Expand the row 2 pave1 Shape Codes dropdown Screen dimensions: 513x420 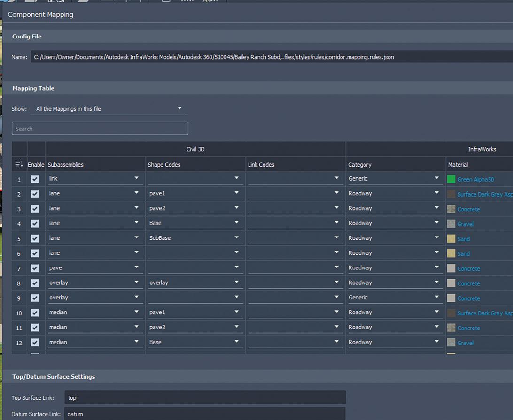pyautogui.click(x=195, y=193)
